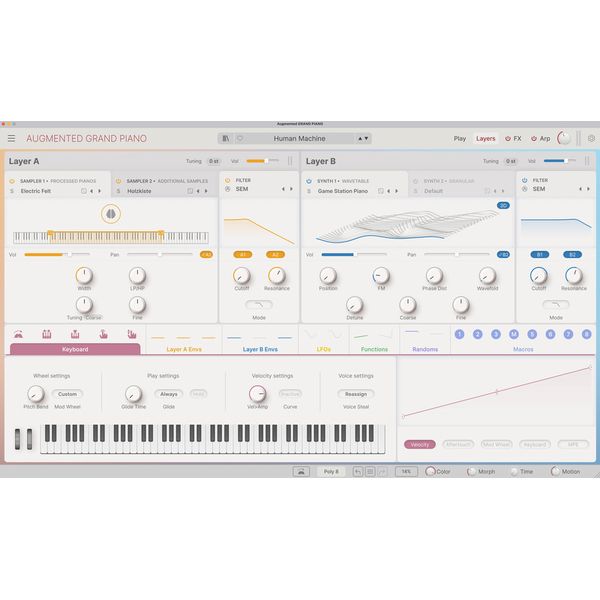The image size is (600, 600).
Task: Click the Always glide mode button
Action: (169, 394)
